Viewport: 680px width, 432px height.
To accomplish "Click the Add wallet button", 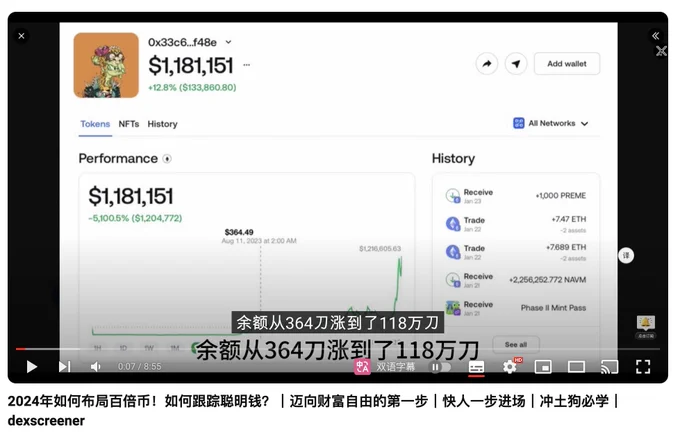I will (x=567, y=64).
